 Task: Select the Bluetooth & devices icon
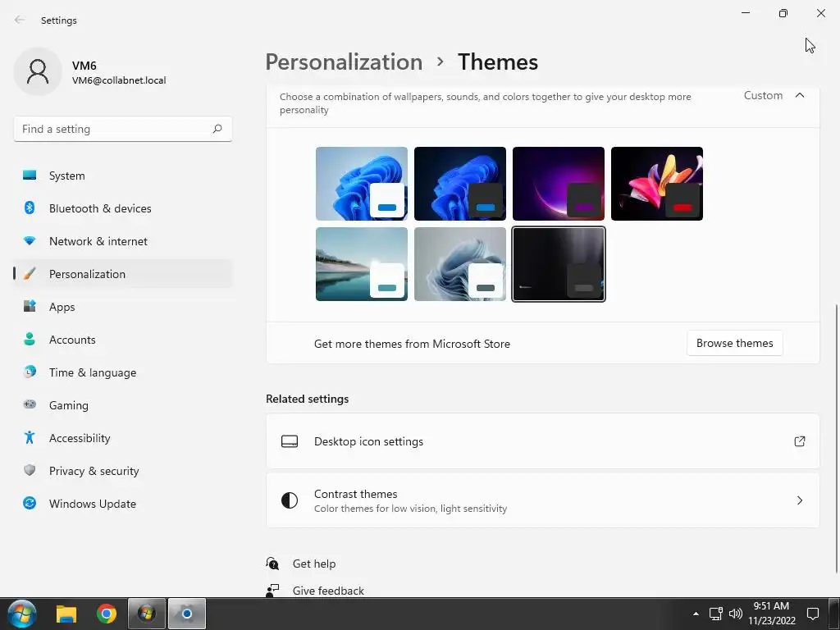(30, 208)
